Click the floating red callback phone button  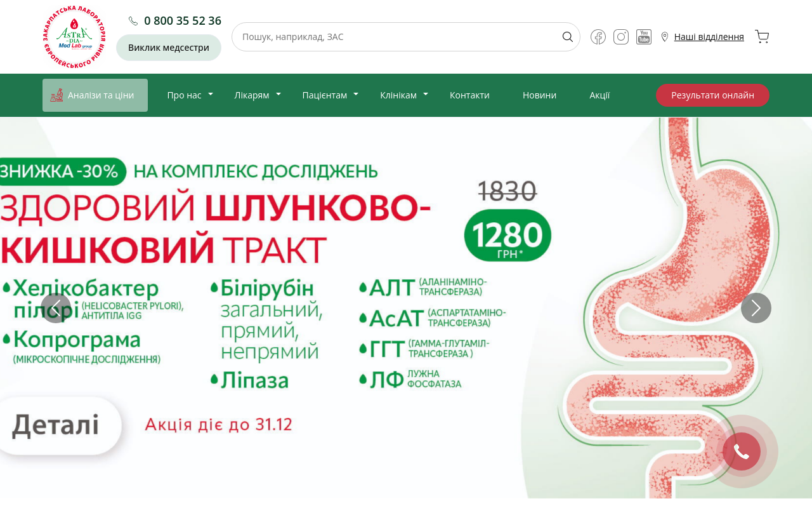tap(742, 451)
